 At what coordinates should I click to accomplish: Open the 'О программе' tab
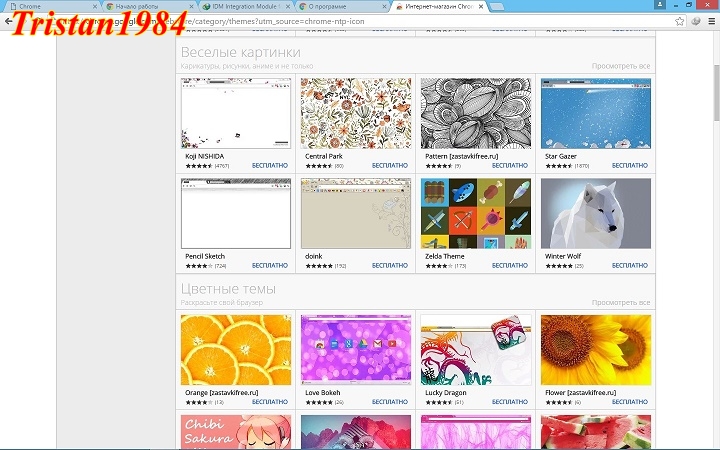pyautogui.click(x=340, y=6)
